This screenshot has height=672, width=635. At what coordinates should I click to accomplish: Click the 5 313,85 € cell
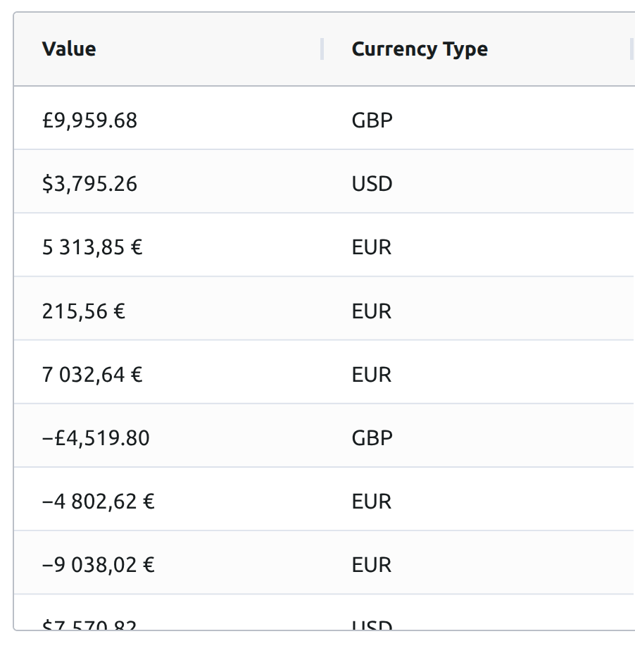92,247
